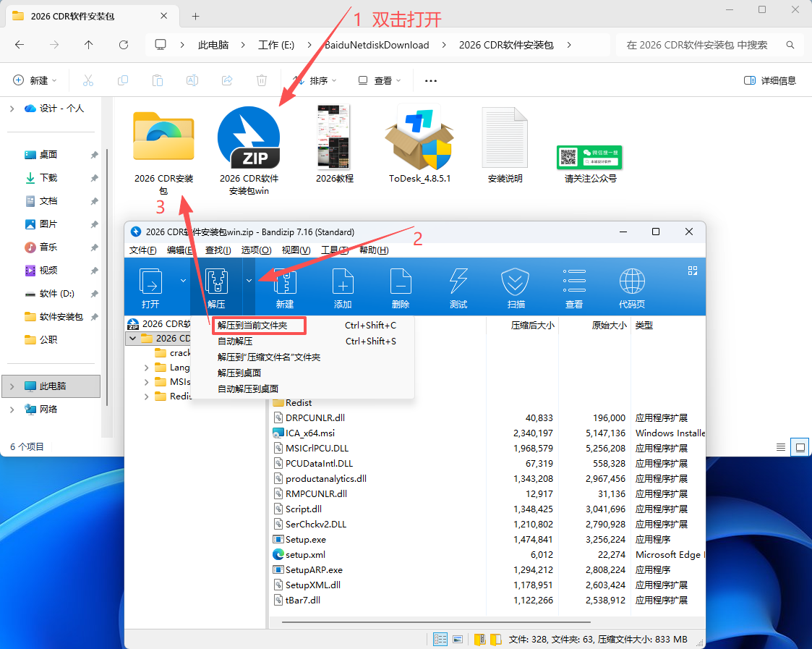This screenshot has width=812, height=649.
Task: Open dropdown arrow next to 打开 button
Action: pyautogui.click(x=183, y=281)
